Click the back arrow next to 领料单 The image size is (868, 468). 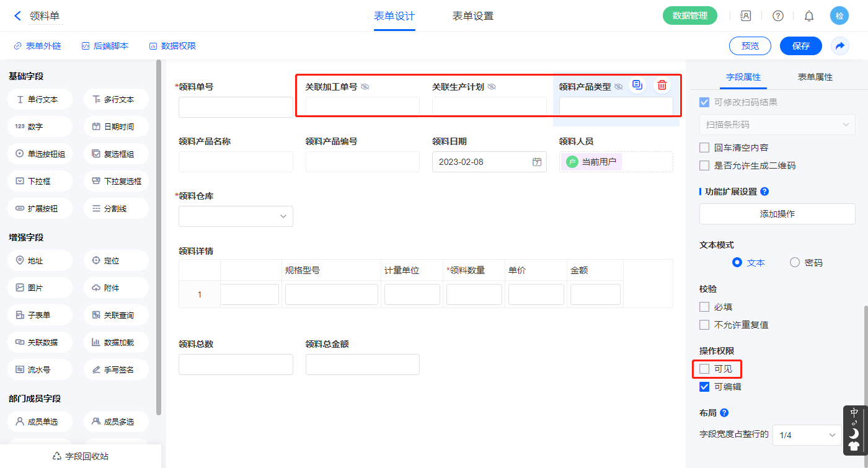point(17,16)
